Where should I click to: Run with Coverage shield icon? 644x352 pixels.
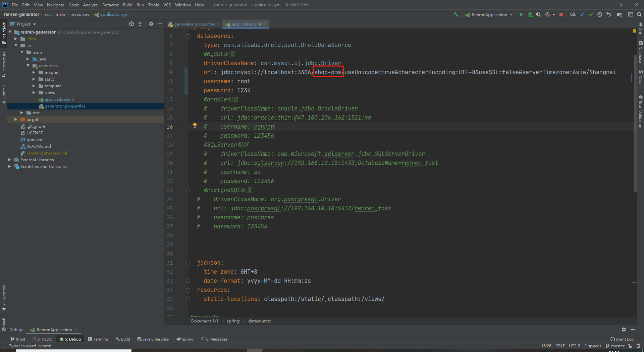coord(538,14)
